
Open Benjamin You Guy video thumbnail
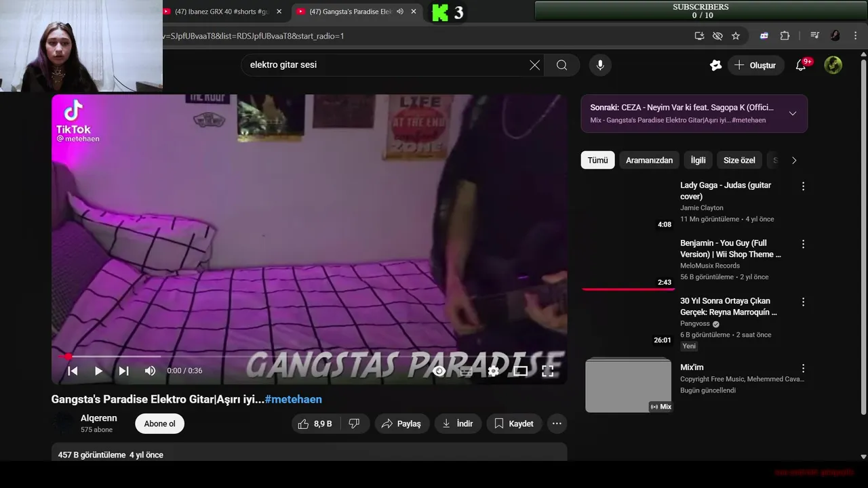[628, 263]
